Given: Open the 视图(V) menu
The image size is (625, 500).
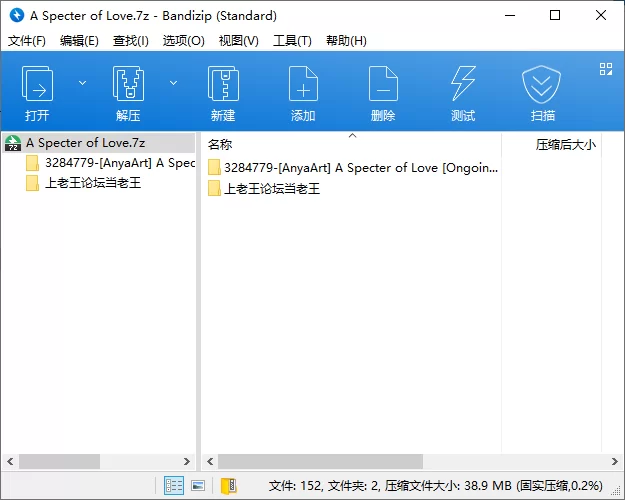Looking at the screenshot, I should (238, 40).
